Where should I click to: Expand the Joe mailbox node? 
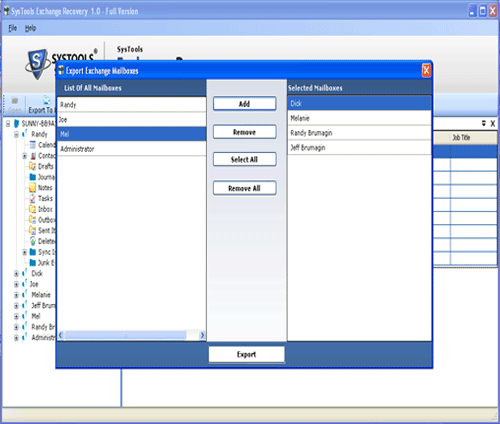pos(16,284)
